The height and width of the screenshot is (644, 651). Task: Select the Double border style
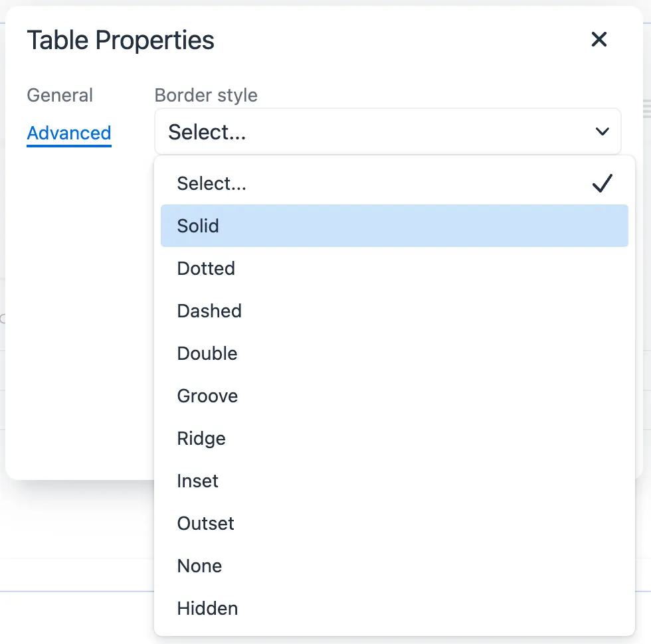pos(207,354)
